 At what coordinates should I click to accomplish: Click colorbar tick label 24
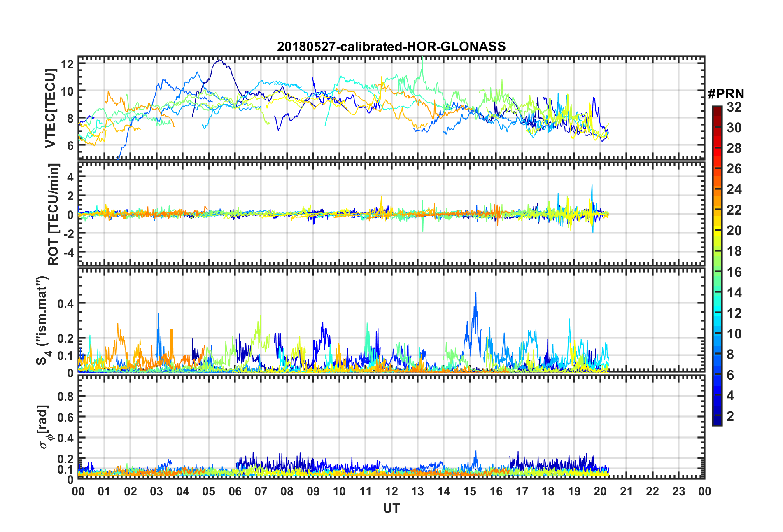click(734, 189)
